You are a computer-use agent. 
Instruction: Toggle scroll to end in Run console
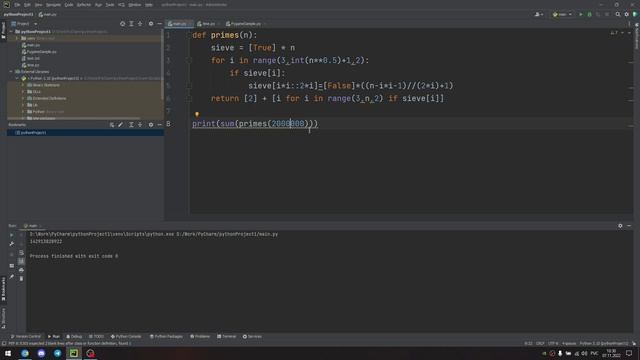tap(21, 261)
